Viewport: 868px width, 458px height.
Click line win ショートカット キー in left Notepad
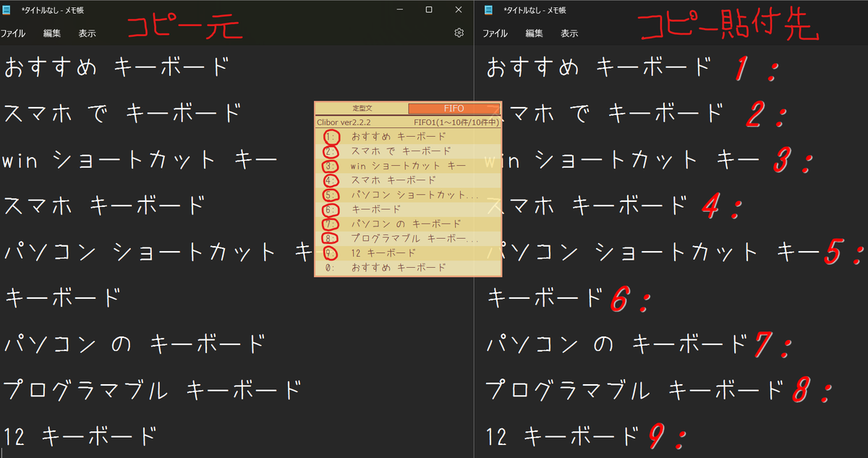click(140, 160)
